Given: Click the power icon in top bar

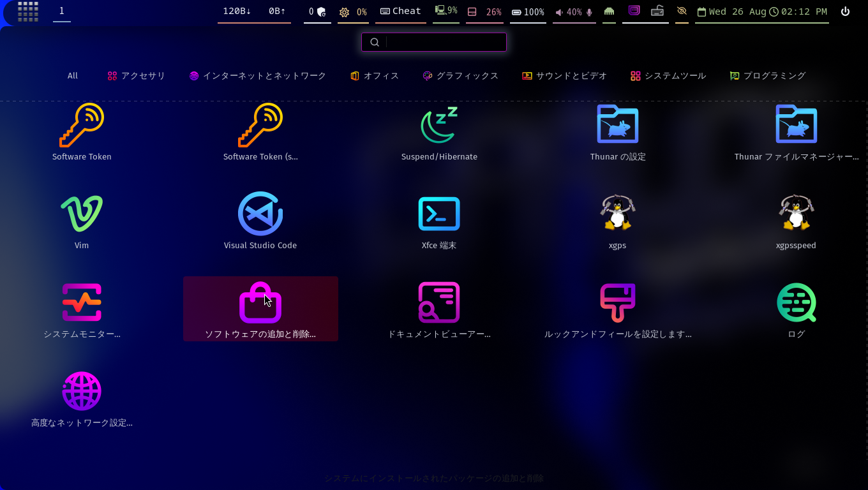Looking at the screenshot, I should 846,11.
